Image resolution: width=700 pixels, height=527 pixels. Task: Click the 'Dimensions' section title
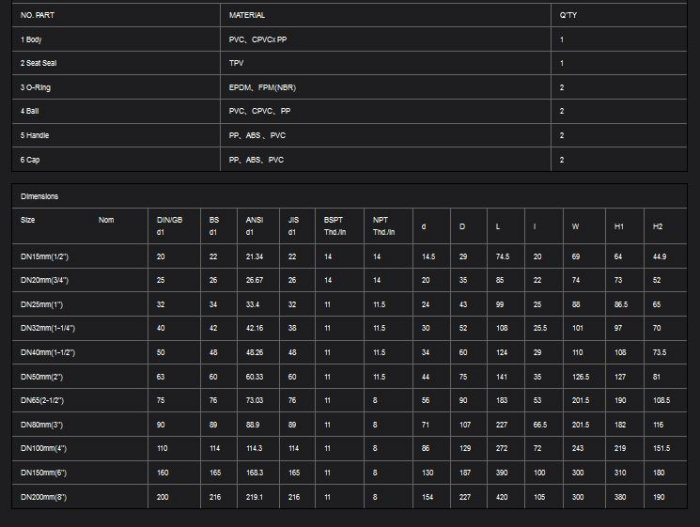[39, 196]
